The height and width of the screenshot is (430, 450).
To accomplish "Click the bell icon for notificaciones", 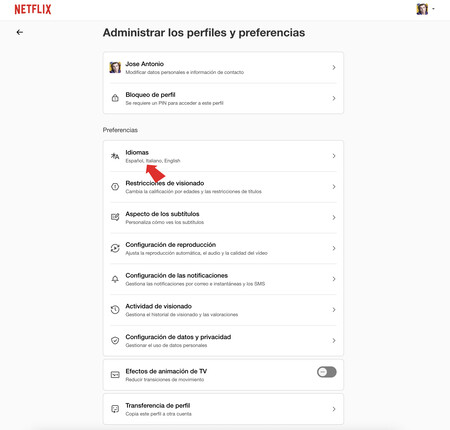I will coord(115,279).
